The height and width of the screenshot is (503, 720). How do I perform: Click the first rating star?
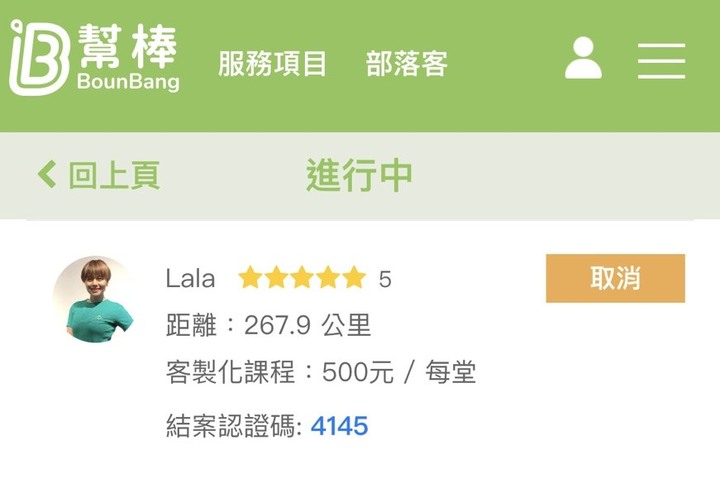250,277
